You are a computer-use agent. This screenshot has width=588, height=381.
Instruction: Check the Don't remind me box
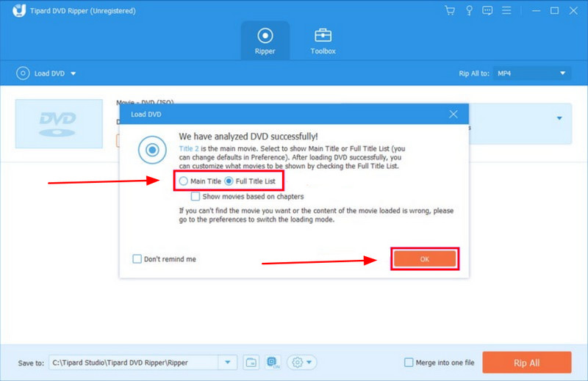(x=137, y=259)
